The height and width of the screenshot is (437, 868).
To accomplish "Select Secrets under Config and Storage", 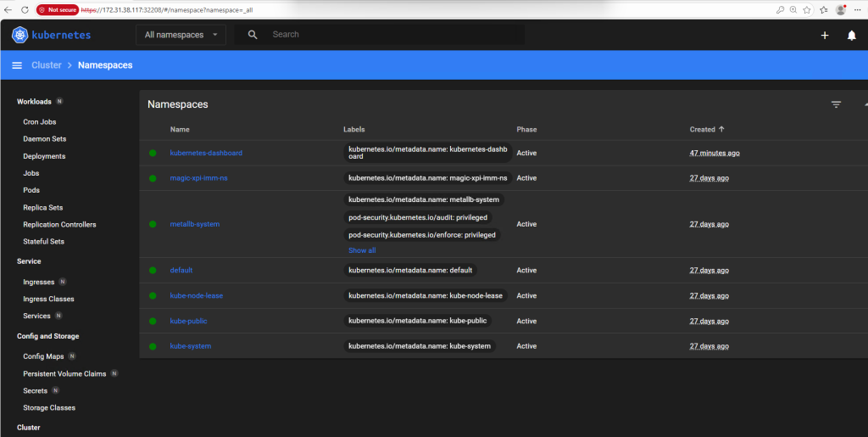I will tap(36, 390).
